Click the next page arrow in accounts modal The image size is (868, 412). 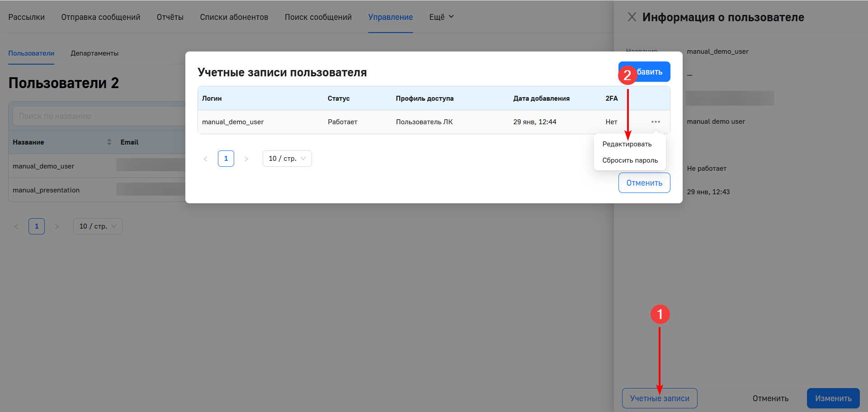tap(246, 158)
